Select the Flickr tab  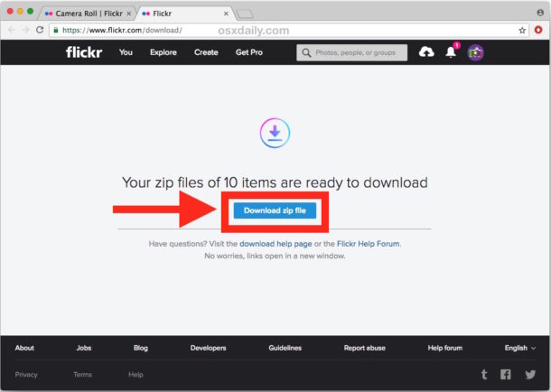pyautogui.click(x=184, y=14)
